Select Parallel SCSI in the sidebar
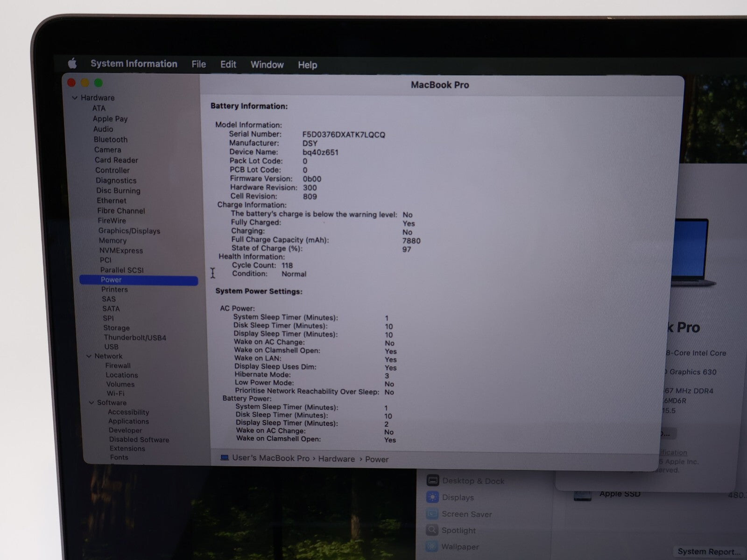Screen dimensions: 747x560 pyautogui.click(x=122, y=270)
